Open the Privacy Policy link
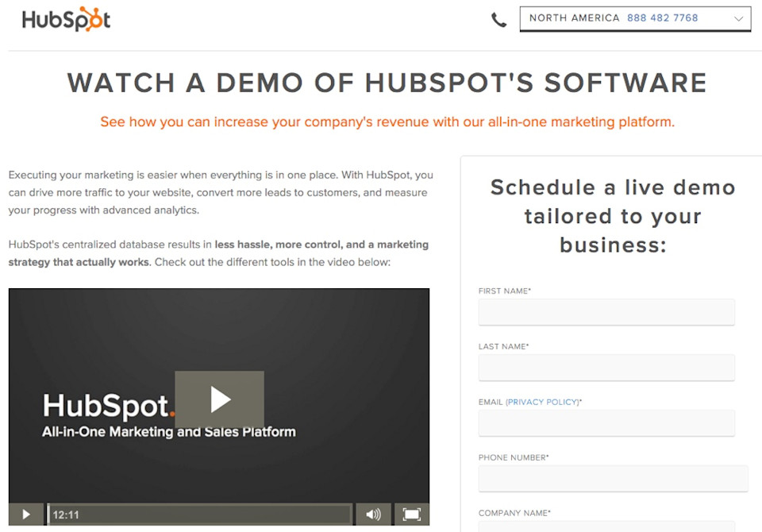This screenshot has height=532, width=762. tap(542, 402)
